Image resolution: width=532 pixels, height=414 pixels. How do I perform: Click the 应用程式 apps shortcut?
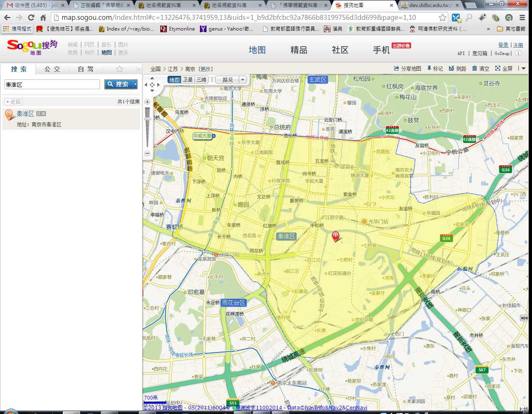pyautogui.click(x=17, y=29)
